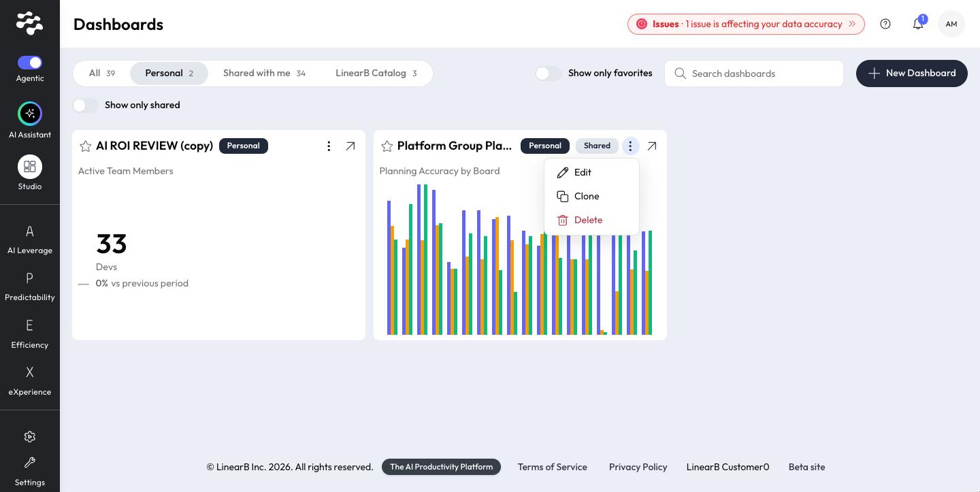
Task: Enable Show only favorites
Action: pos(549,73)
